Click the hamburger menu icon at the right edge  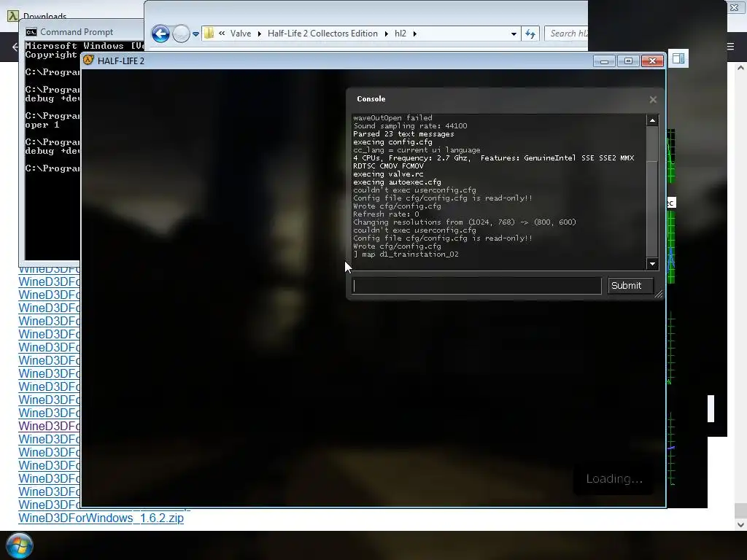[x=730, y=47]
